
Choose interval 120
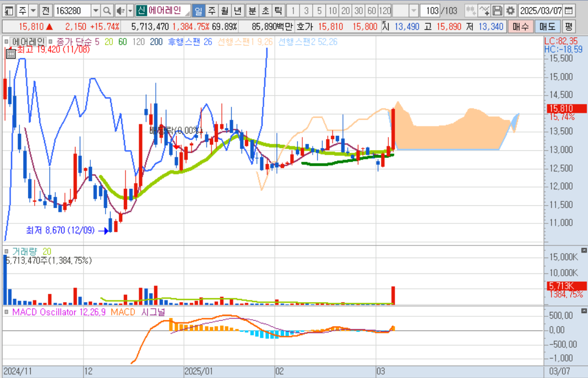tap(385, 10)
